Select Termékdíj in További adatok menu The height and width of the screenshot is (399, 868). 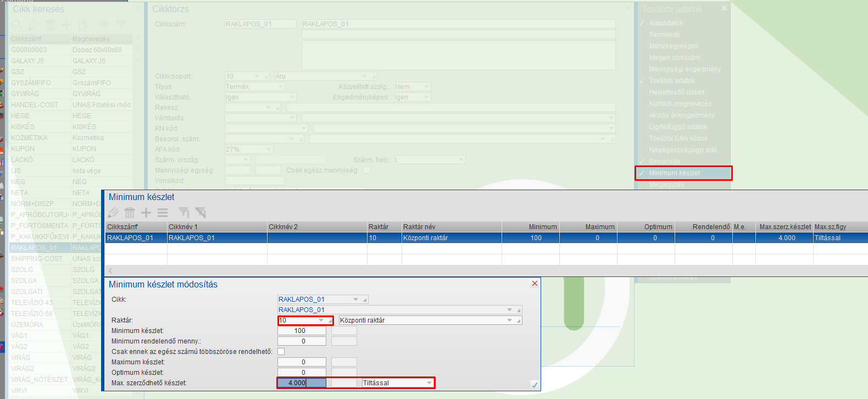tap(664, 35)
